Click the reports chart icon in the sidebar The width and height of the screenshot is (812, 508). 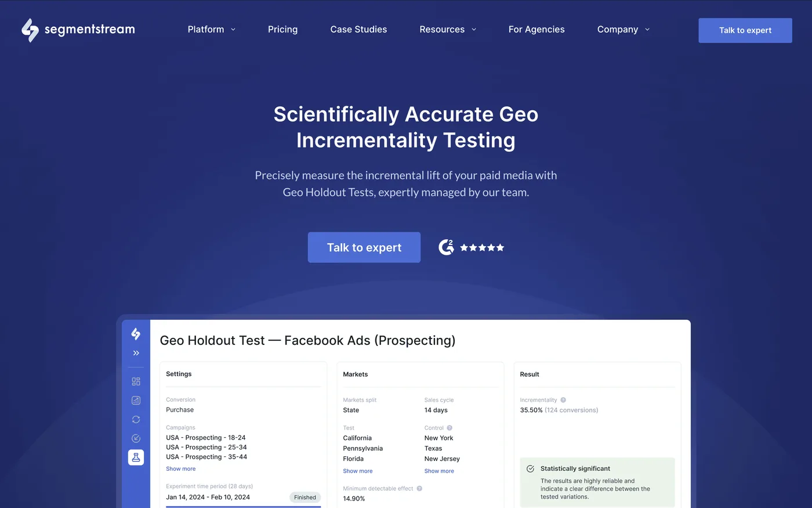(x=136, y=400)
